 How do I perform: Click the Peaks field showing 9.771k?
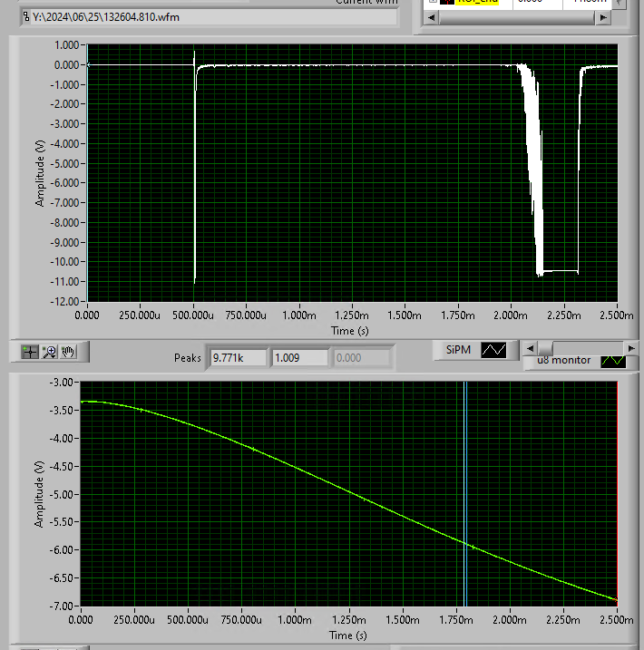(x=239, y=358)
